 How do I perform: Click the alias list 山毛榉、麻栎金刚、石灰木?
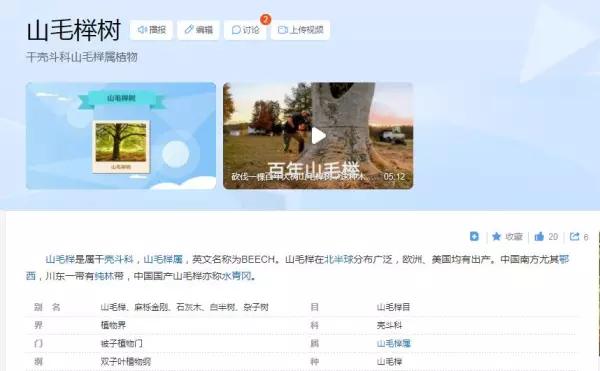pos(184,307)
